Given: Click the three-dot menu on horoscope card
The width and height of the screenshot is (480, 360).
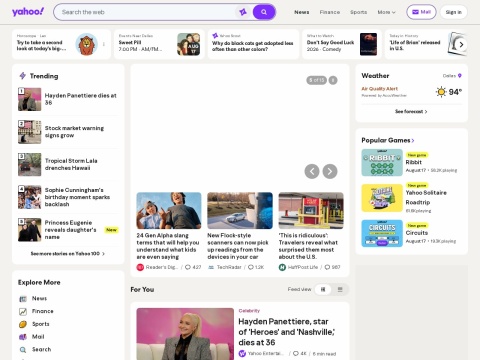Looking at the screenshot, I should point(104,44).
